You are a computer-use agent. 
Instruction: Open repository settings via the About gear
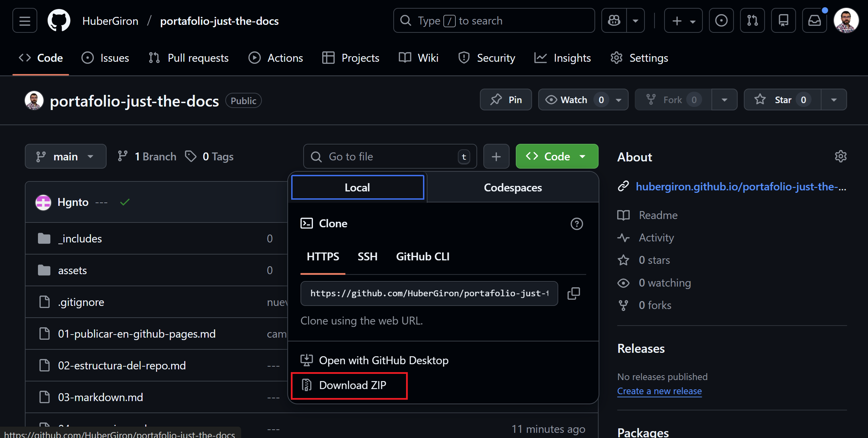[x=841, y=156]
